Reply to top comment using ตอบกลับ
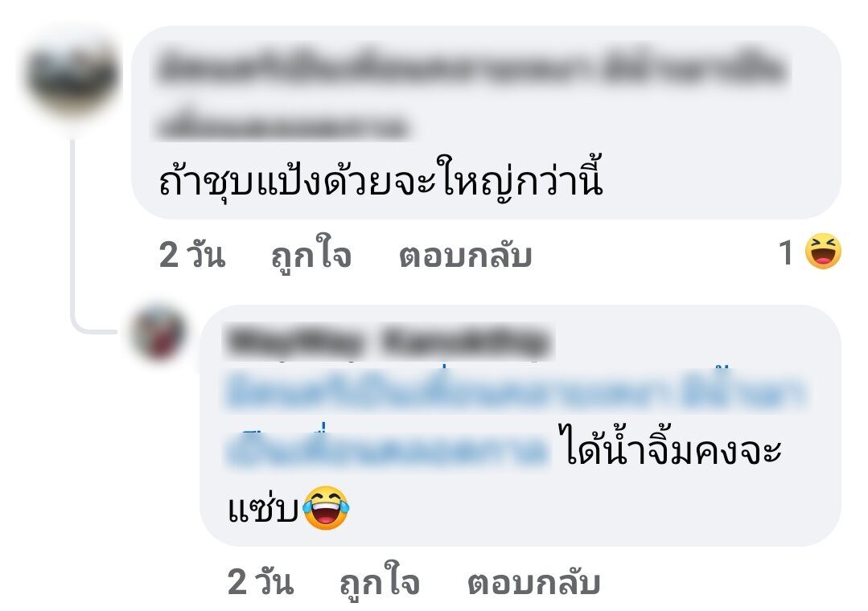The width and height of the screenshot is (868, 611). (x=466, y=256)
